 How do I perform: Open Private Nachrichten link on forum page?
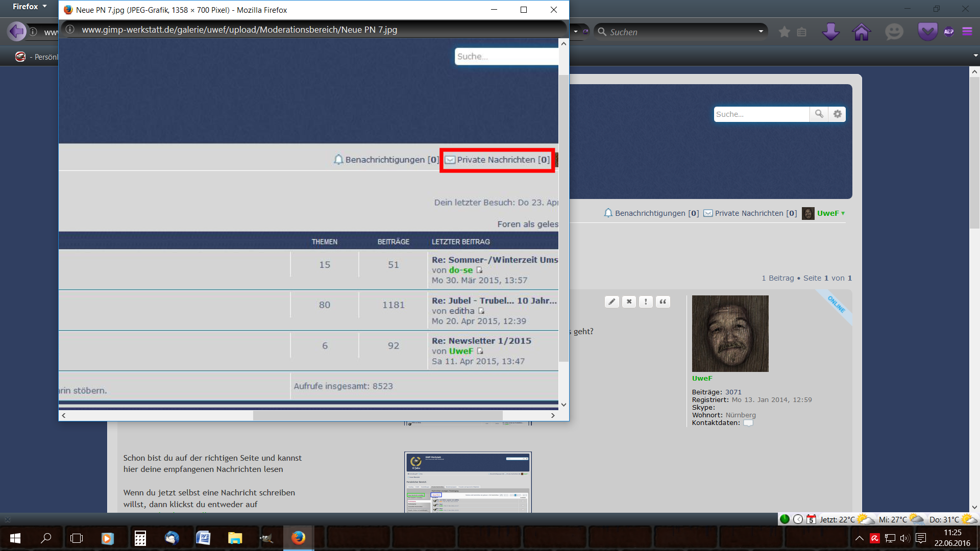pyautogui.click(x=750, y=213)
